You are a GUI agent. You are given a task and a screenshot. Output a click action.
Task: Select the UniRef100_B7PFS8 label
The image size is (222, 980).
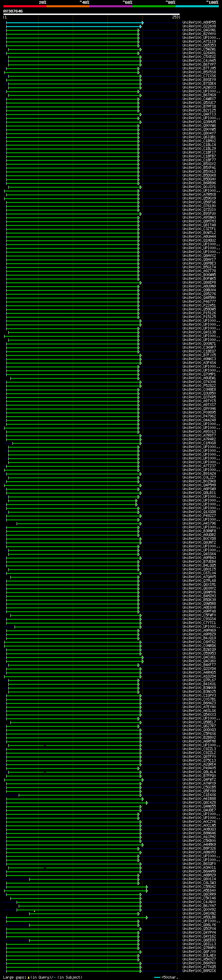(x=199, y=106)
